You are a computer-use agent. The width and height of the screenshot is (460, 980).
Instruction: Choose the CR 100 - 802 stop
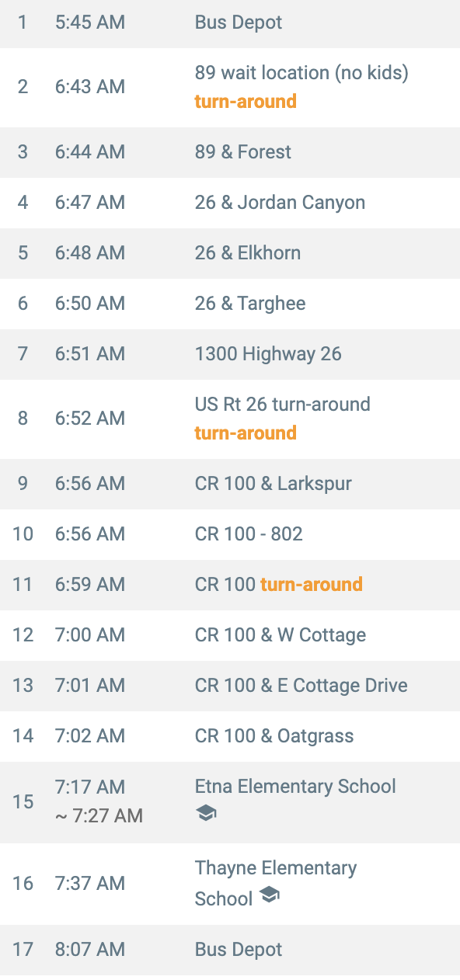click(x=230, y=533)
